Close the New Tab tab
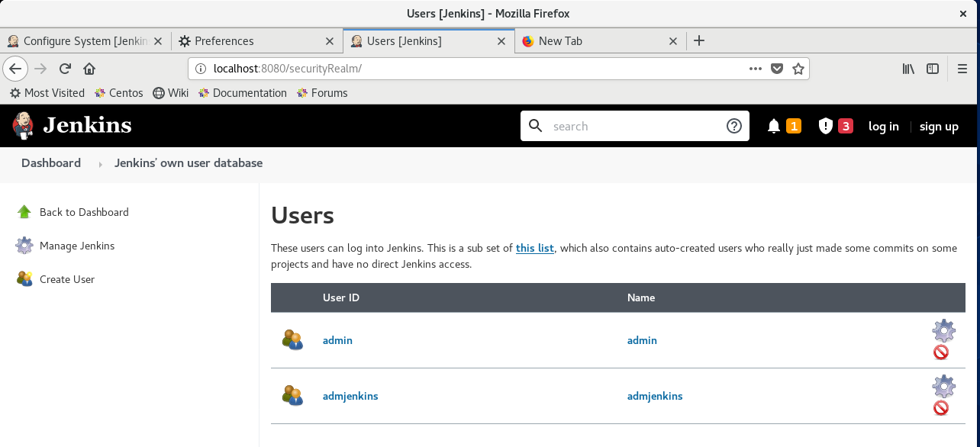Viewport: 980px width, 447px height. [673, 41]
